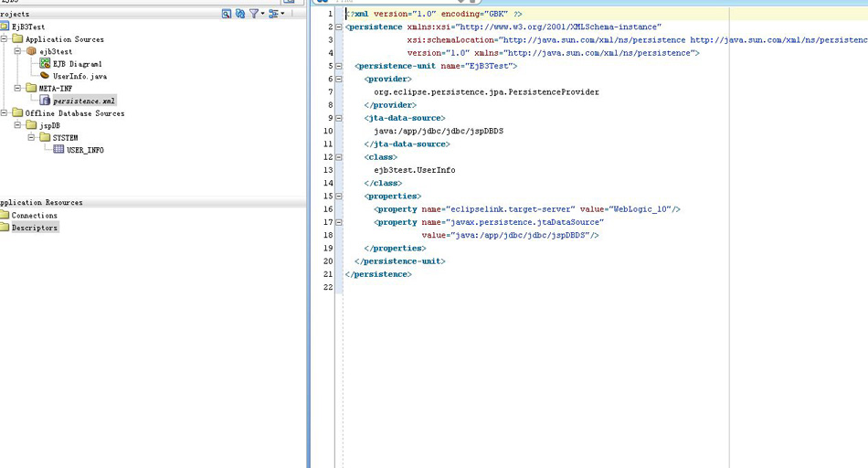868x468 pixels.
Task: Fold the persistence element at line 2
Action: (339, 27)
